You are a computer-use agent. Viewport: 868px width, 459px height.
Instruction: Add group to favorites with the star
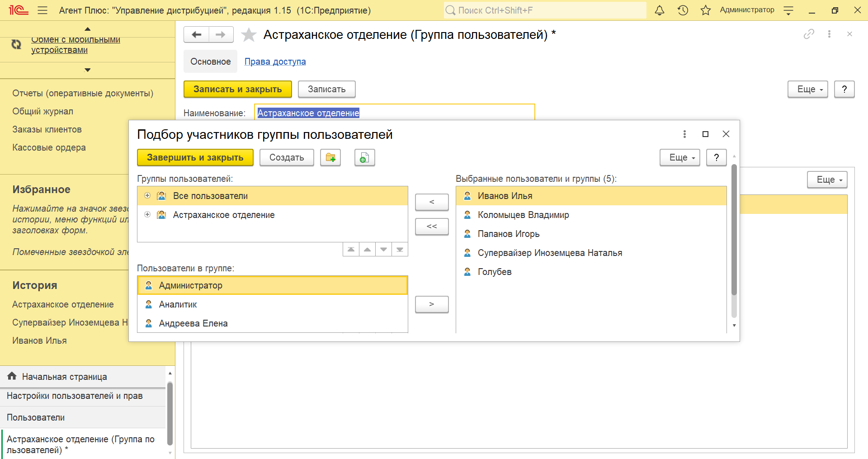[249, 35]
